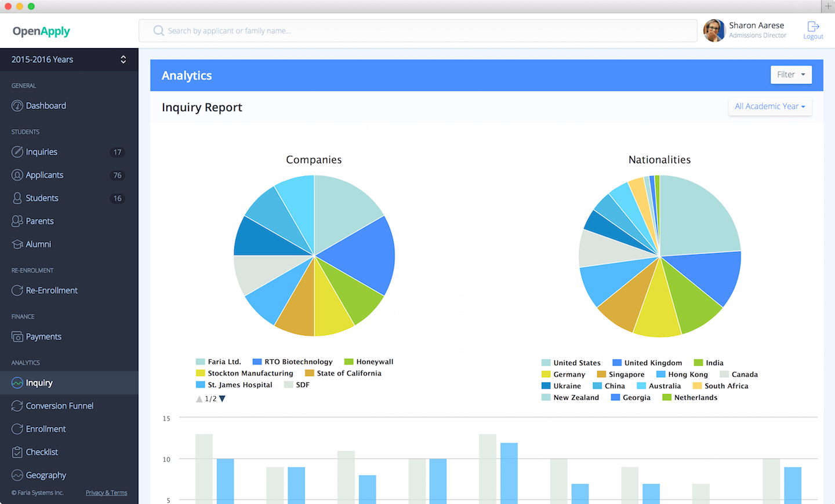Click the Payments wallet icon

coord(17,337)
